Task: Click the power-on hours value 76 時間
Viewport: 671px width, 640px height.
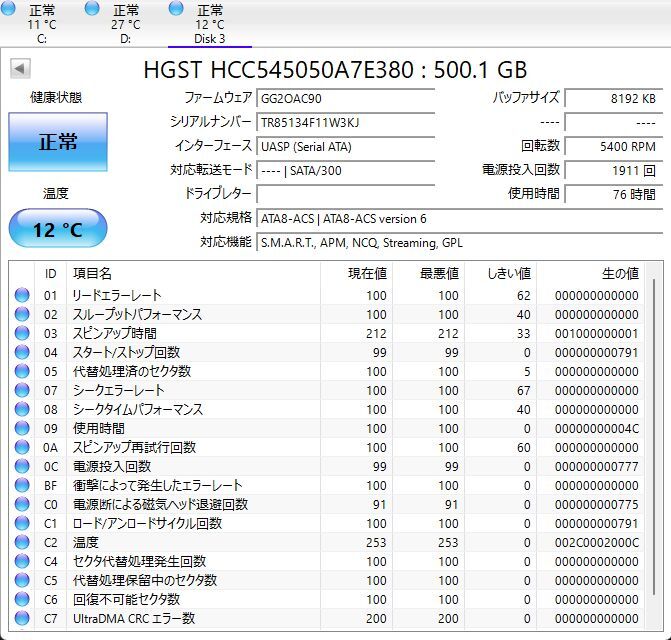Action: [614, 194]
